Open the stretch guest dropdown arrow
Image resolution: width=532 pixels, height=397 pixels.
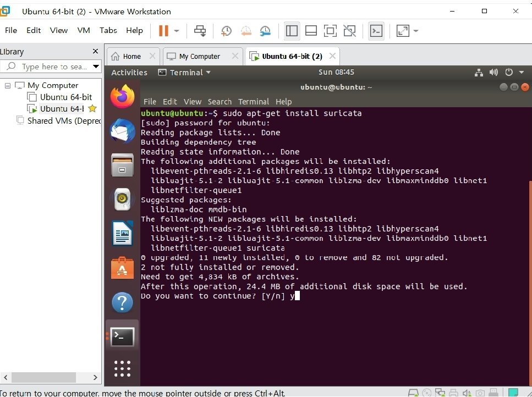[416, 31]
